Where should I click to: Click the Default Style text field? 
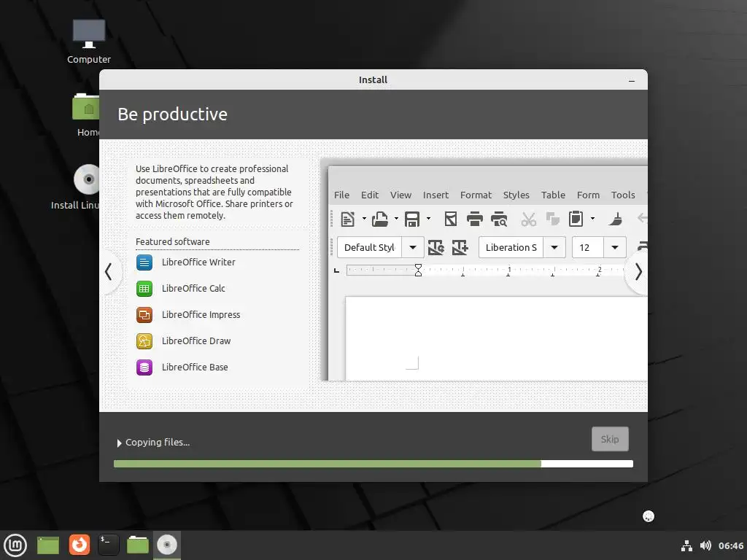click(369, 248)
